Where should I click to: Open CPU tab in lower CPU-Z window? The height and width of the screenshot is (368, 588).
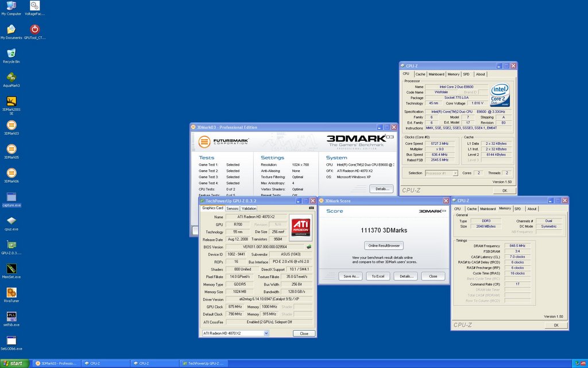(458, 209)
